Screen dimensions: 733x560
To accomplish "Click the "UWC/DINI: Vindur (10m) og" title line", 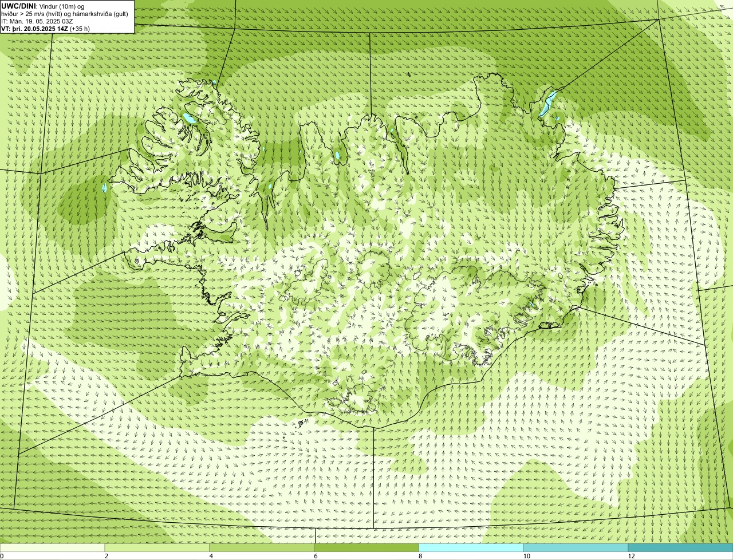I will pyautogui.click(x=43, y=6).
